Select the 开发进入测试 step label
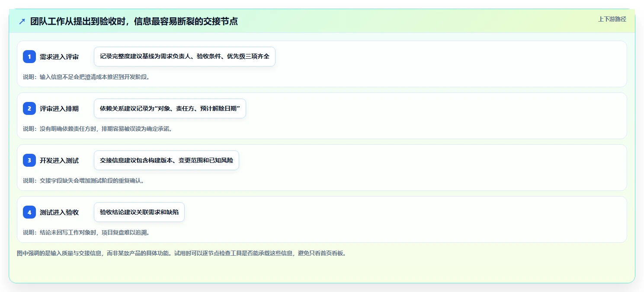This screenshot has height=292, width=644. 59,160
